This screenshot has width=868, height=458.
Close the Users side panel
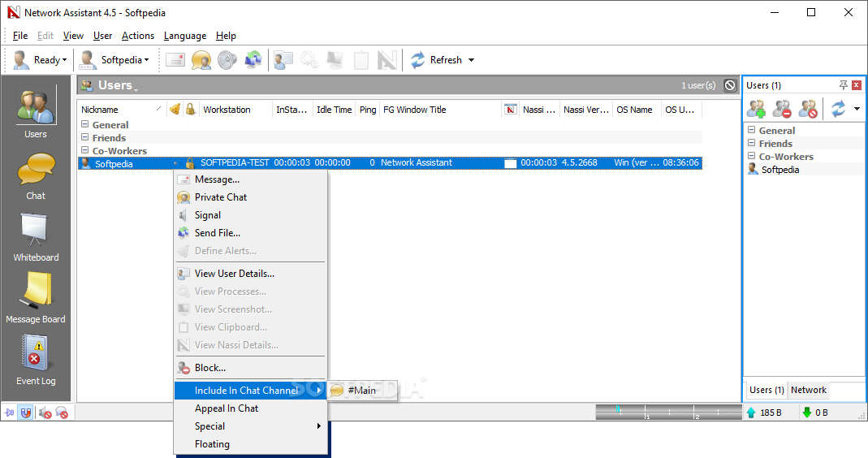click(x=857, y=84)
